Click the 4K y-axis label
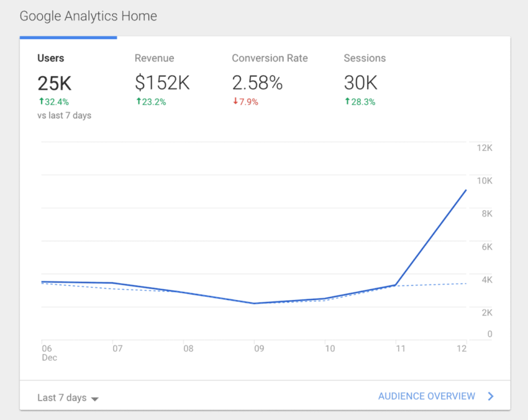The height and width of the screenshot is (420, 528). 487,280
